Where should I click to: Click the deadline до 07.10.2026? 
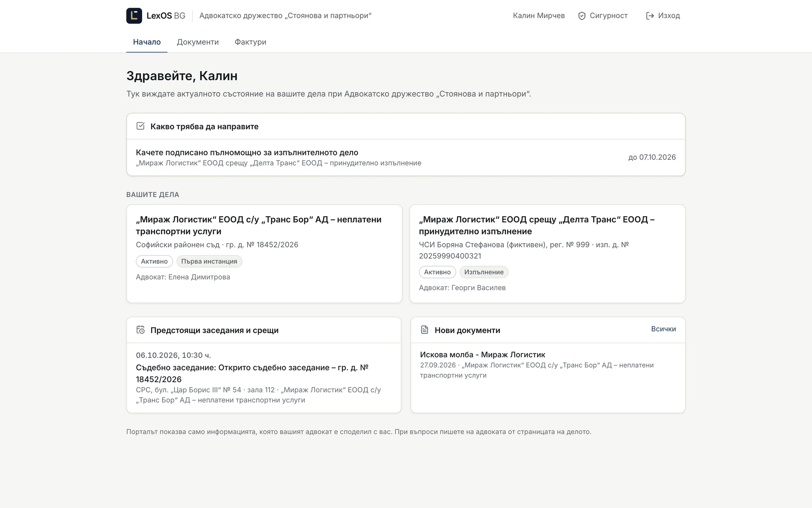pyautogui.click(x=652, y=157)
